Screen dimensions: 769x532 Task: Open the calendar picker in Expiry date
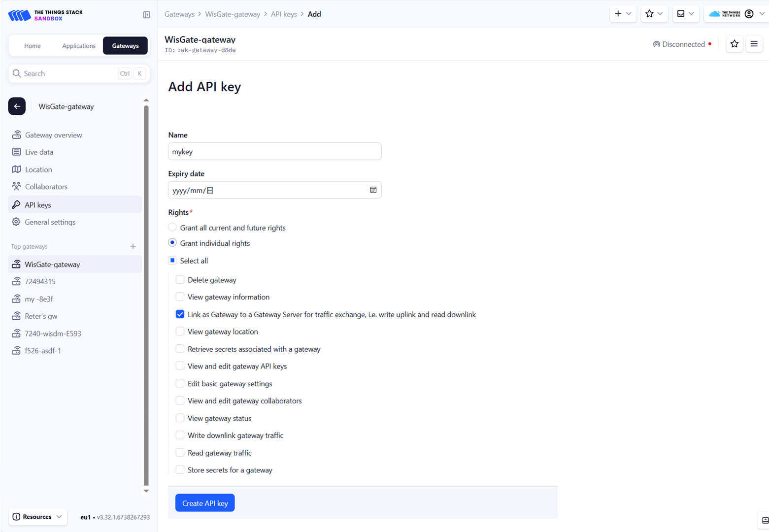(373, 190)
